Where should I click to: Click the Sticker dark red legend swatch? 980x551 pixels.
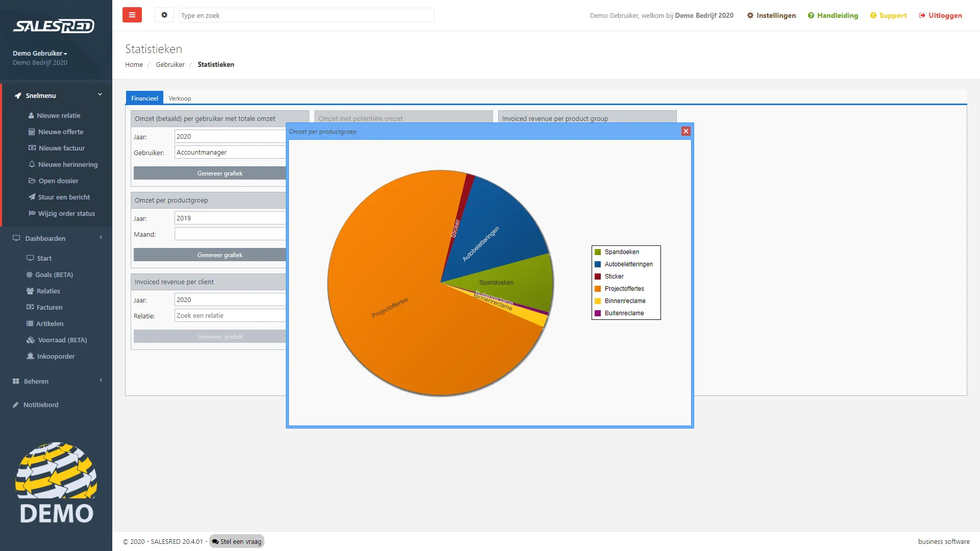598,277
